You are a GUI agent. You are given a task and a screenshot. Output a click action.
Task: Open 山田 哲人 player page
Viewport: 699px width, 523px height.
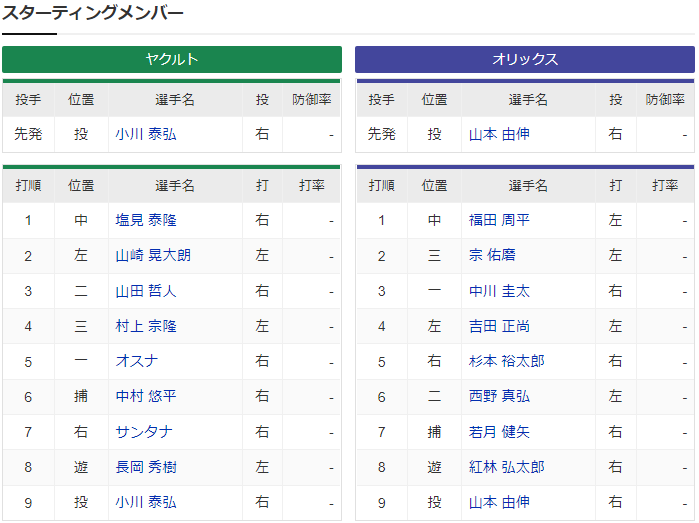pyautogui.click(x=146, y=291)
